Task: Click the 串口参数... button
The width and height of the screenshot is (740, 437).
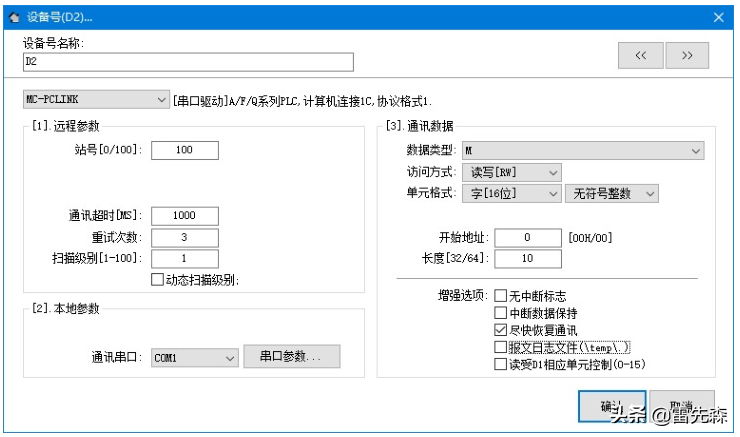Action: (x=292, y=357)
